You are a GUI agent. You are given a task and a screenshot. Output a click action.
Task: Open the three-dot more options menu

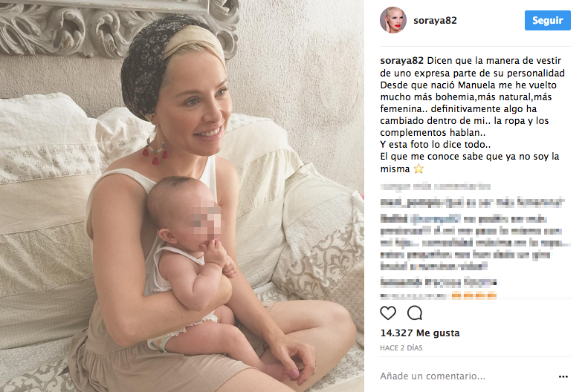coord(563,376)
